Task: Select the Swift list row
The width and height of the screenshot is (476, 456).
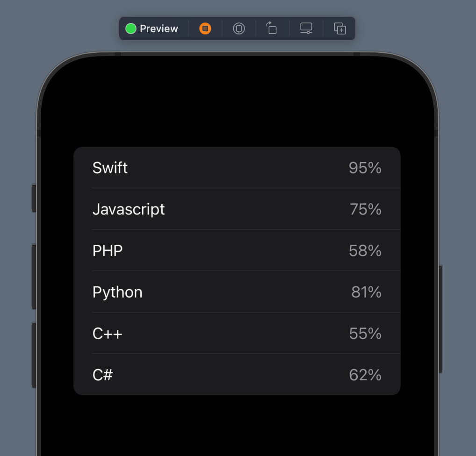Action: [x=237, y=167]
